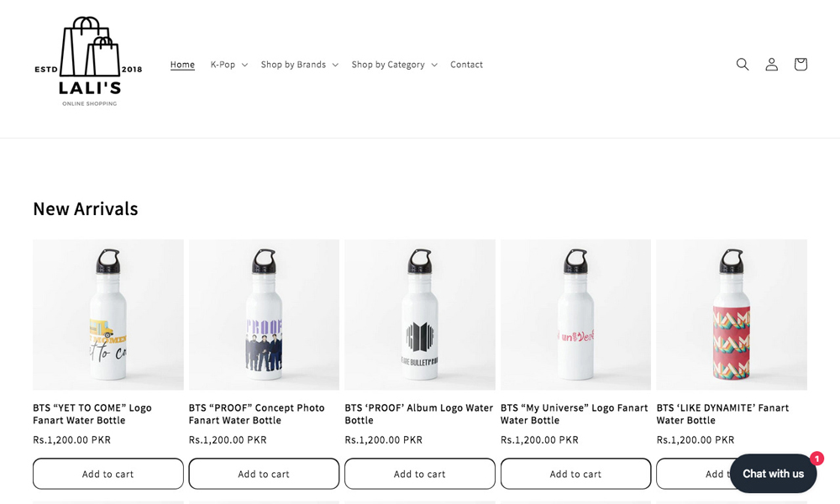Click the account login icon
Viewport: 840px width, 504px height.
point(771,65)
